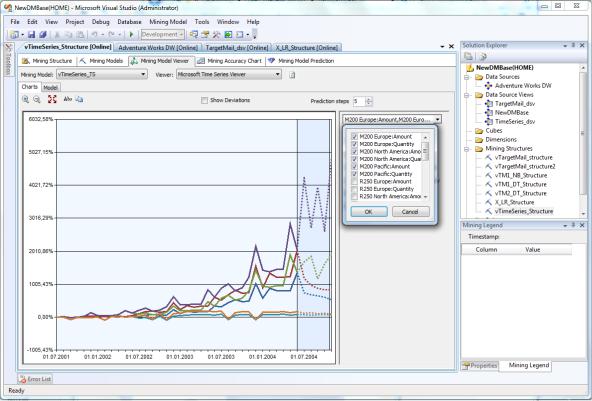Uncheck M200 North America:Quantity series
This screenshot has width=592, height=401.
pyautogui.click(x=355, y=159)
